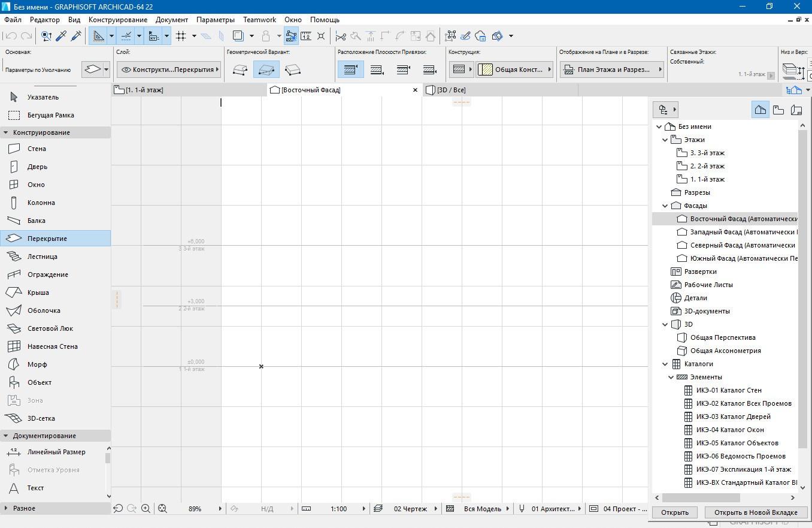Open the 1:100 scale dropdown
Screen dimensions: 812x528
coord(363,508)
